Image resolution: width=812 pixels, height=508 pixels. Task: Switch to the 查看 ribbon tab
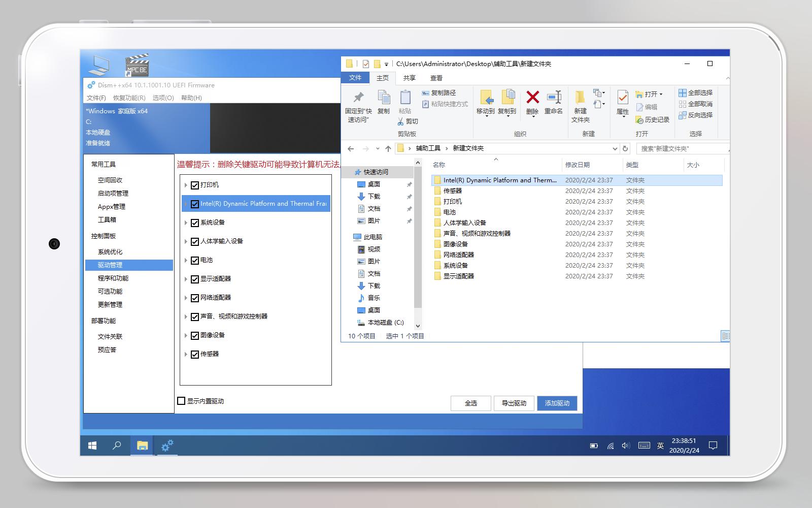436,77
